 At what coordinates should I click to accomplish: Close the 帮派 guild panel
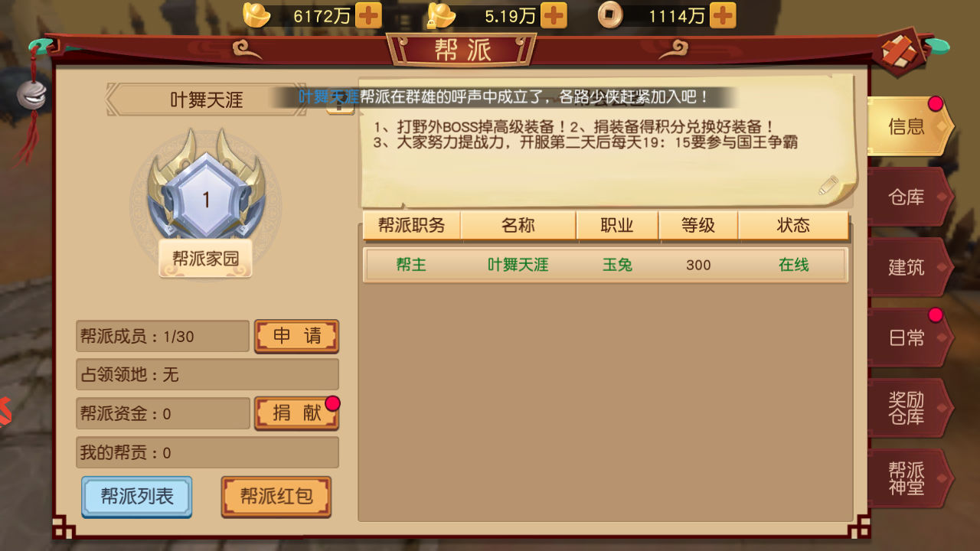point(900,52)
